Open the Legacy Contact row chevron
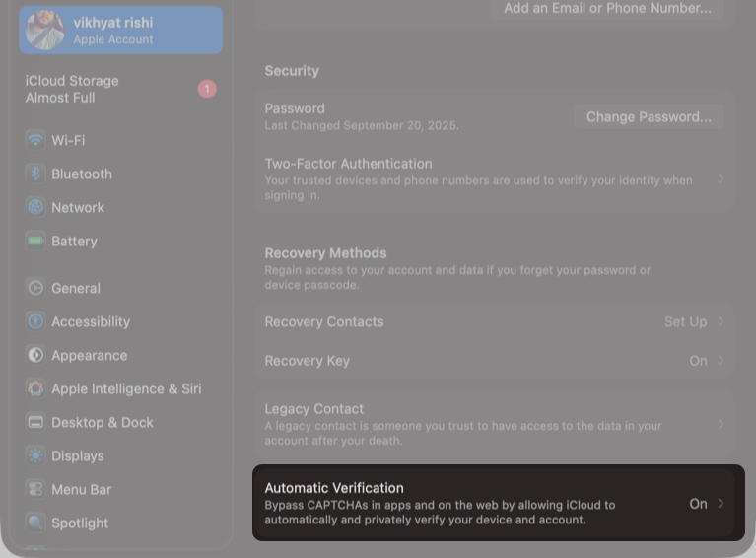This screenshot has width=756, height=558. (x=722, y=424)
